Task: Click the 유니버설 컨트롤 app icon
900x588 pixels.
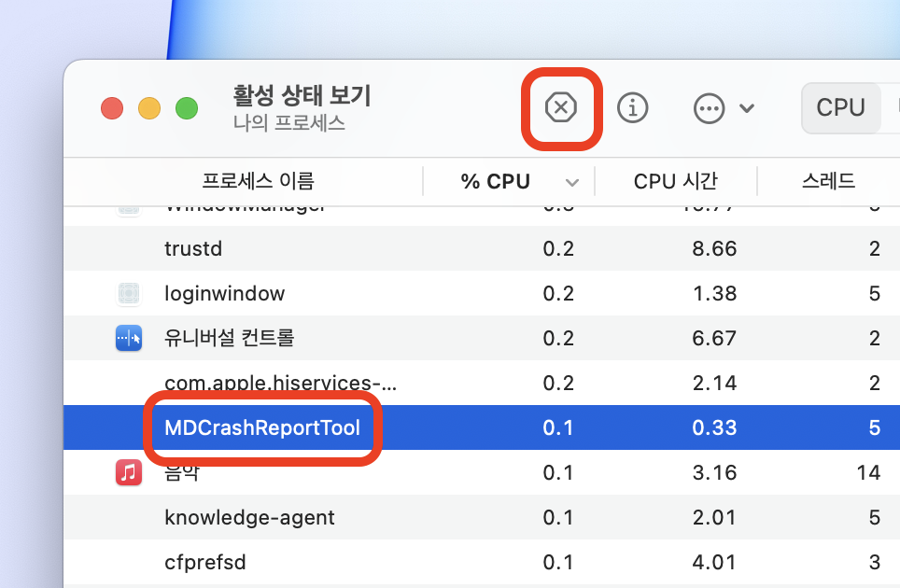Action: pos(129,338)
